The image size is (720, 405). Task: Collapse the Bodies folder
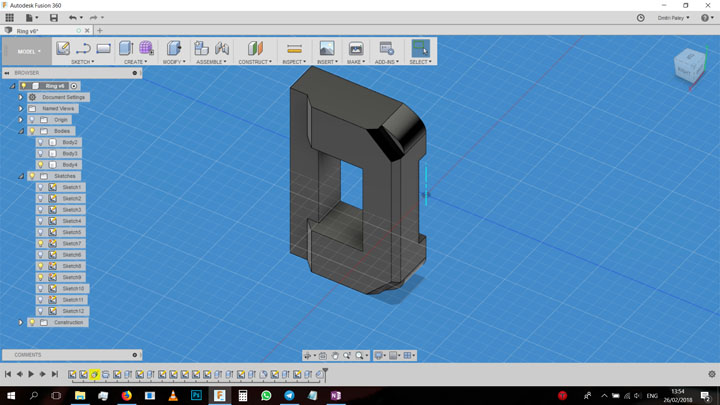[x=21, y=131]
